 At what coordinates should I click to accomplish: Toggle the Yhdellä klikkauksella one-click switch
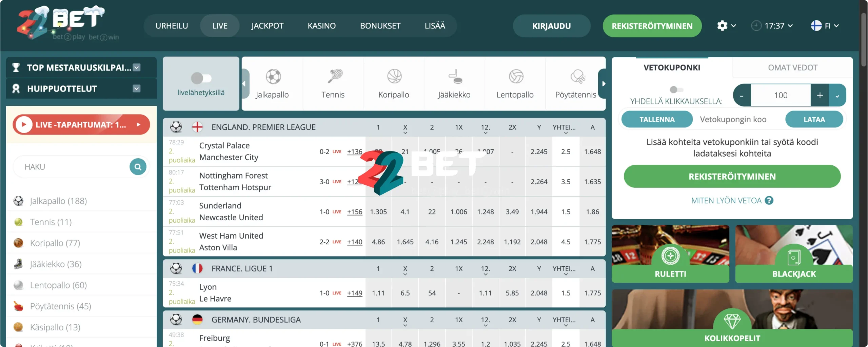click(676, 89)
